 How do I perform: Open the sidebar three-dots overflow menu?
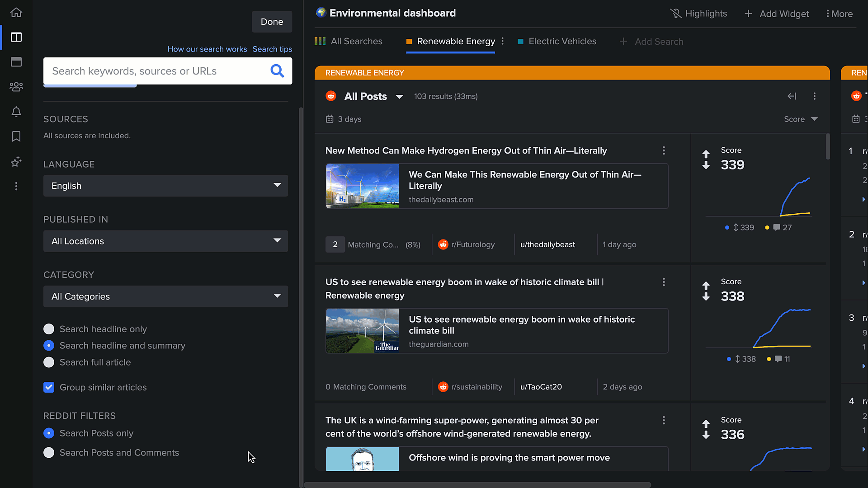click(x=16, y=186)
